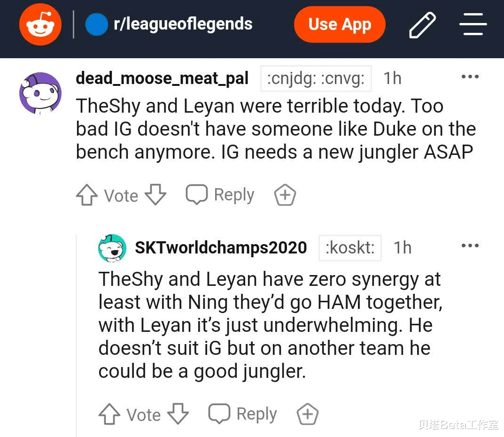Downvote dead_moose_meat_pal's comment
The width and height of the screenshot is (504, 437).
click(155, 194)
